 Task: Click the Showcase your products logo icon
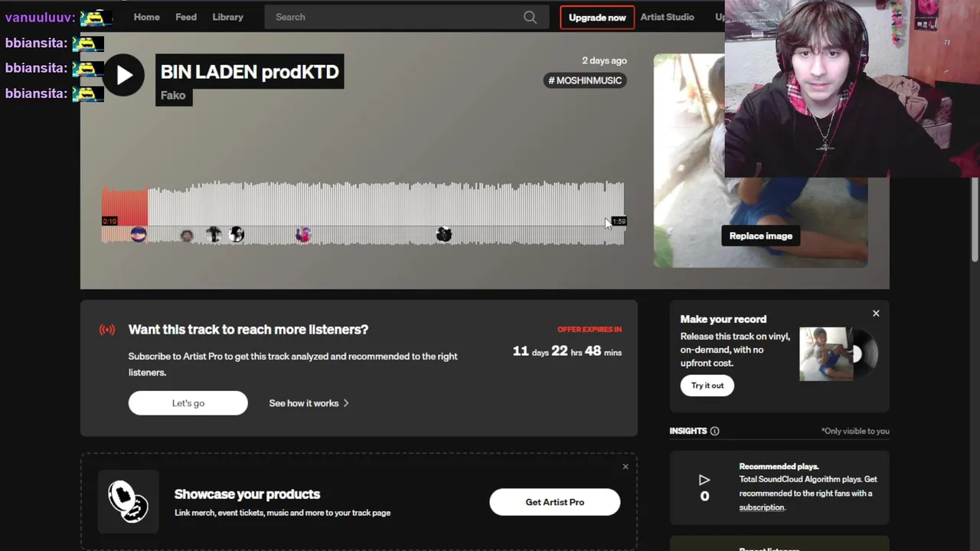click(128, 501)
